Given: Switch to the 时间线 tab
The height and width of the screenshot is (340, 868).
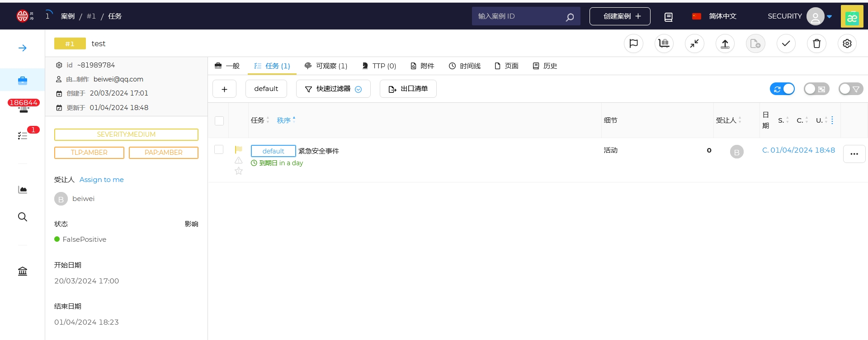Looking at the screenshot, I should point(465,66).
